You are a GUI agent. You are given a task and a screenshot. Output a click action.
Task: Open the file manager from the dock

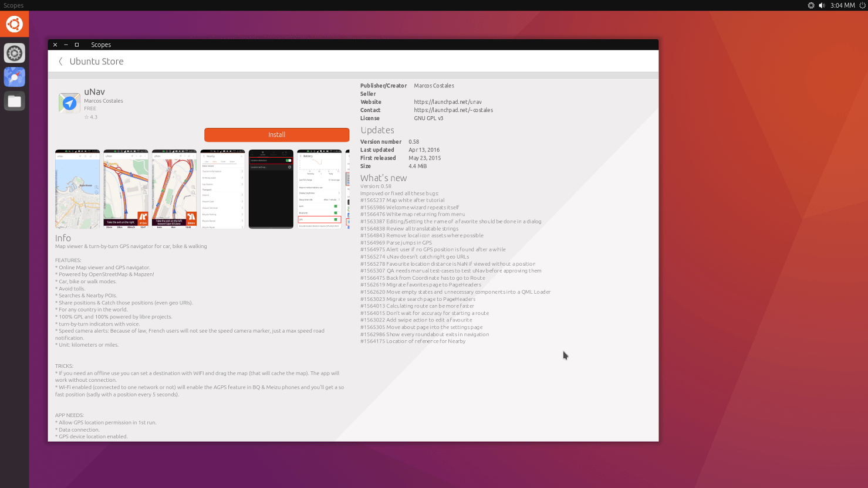point(14,100)
